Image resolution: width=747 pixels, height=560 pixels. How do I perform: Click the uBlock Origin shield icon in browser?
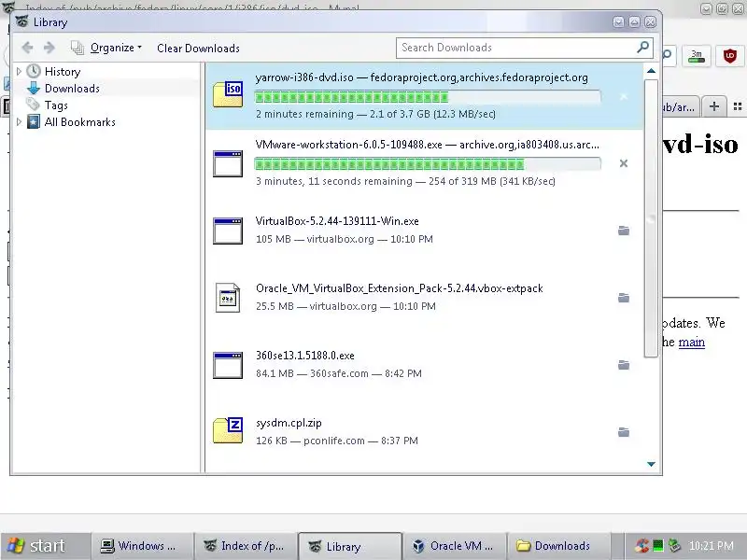[730, 56]
